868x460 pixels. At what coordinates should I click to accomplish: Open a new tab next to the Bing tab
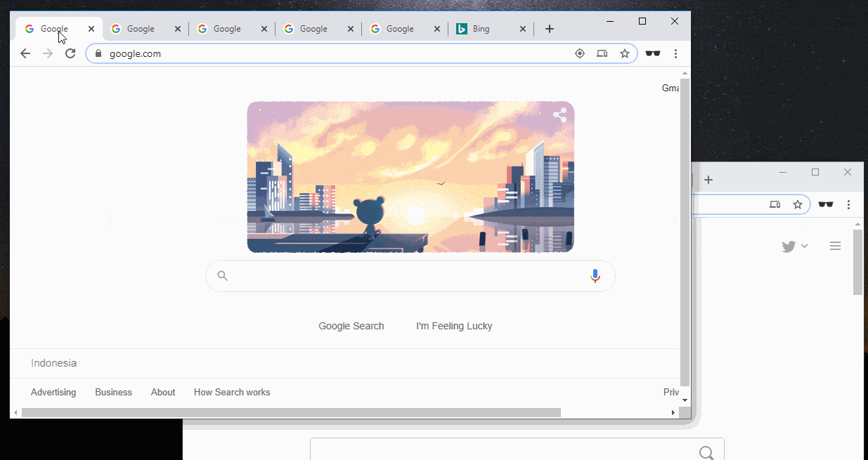pyautogui.click(x=550, y=29)
